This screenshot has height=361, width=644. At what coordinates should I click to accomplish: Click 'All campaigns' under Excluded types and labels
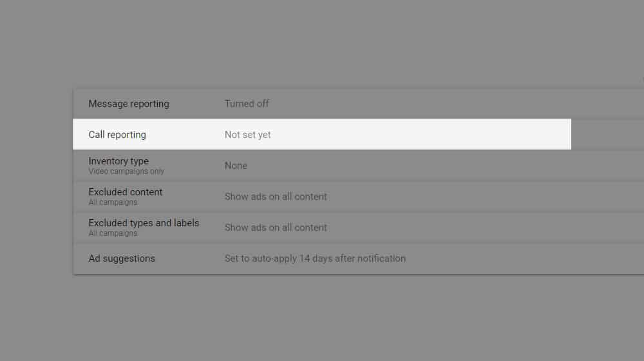click(113, 233)
